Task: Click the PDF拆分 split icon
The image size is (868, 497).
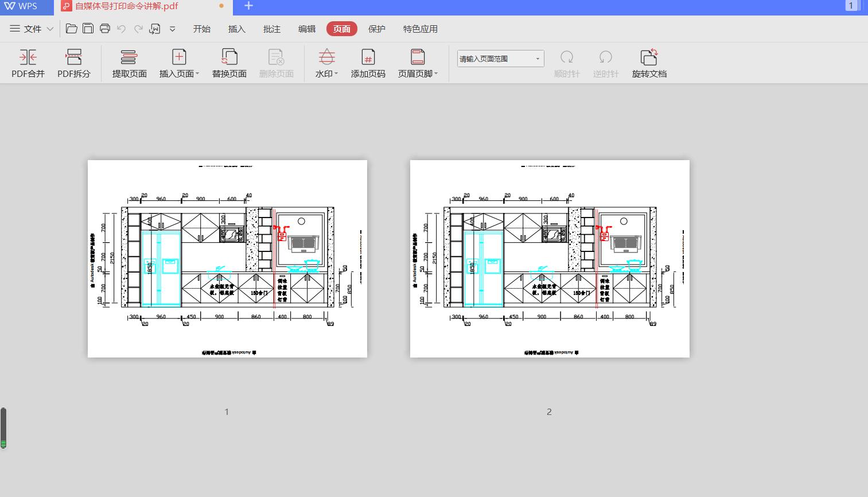Action: [x=74, y=57]
